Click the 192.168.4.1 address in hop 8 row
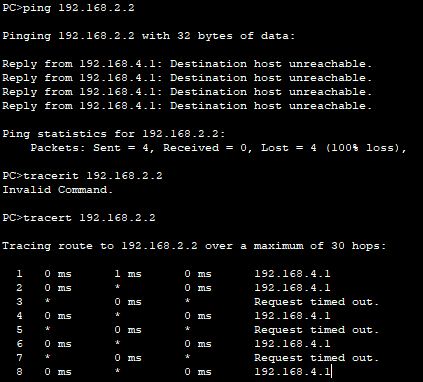 [x=292, y=372]
